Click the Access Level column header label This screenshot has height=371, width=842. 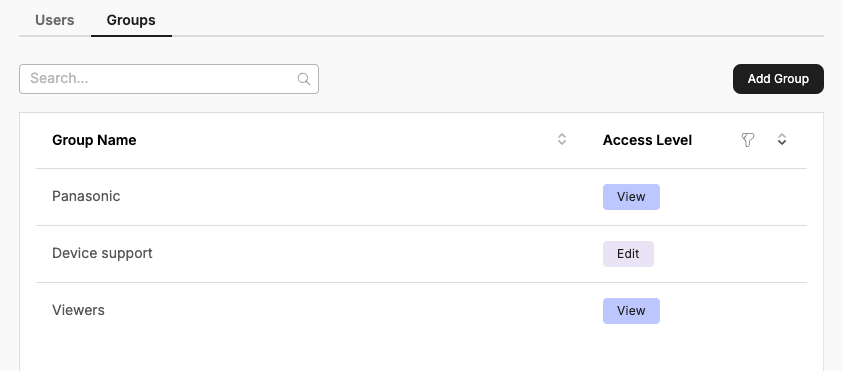pos(647,140)
